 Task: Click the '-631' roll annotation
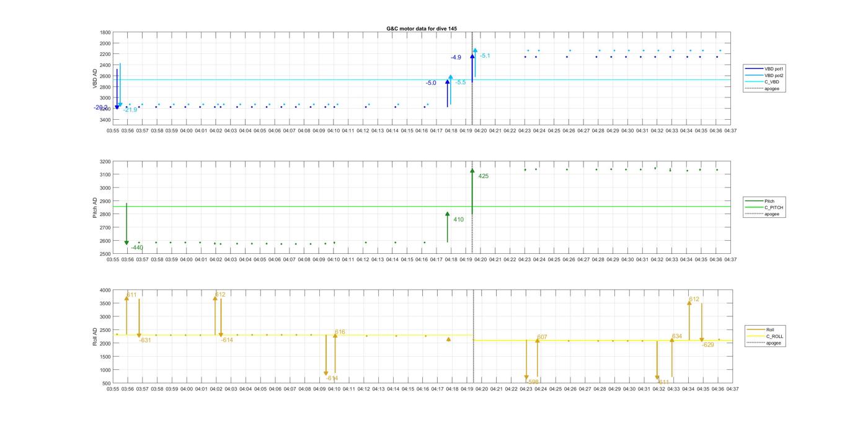(145, 340)
